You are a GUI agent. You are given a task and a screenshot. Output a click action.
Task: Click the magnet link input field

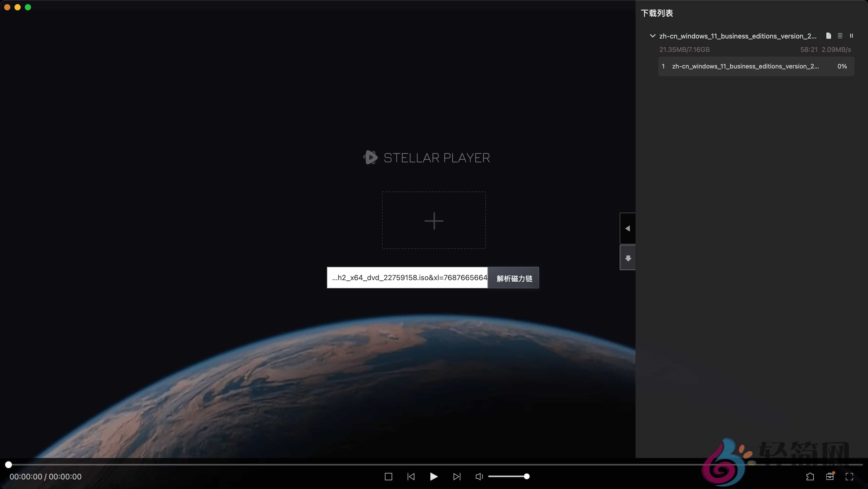point(407,278)
